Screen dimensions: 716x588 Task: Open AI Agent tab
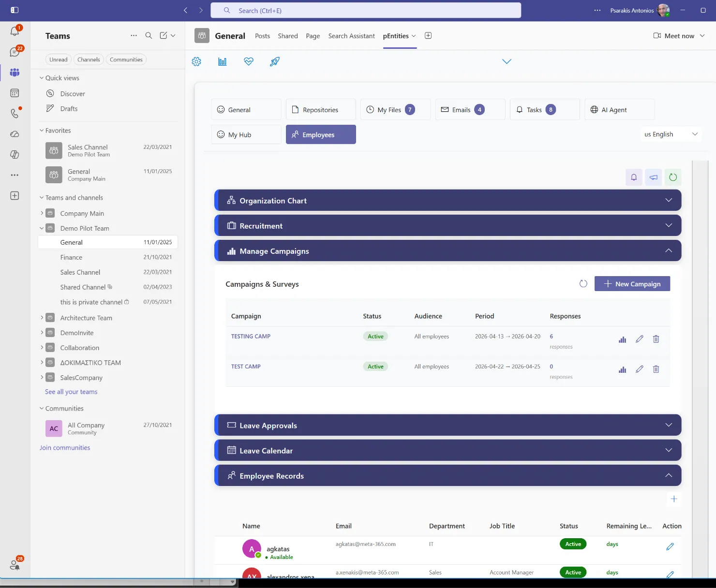(619, 109)
